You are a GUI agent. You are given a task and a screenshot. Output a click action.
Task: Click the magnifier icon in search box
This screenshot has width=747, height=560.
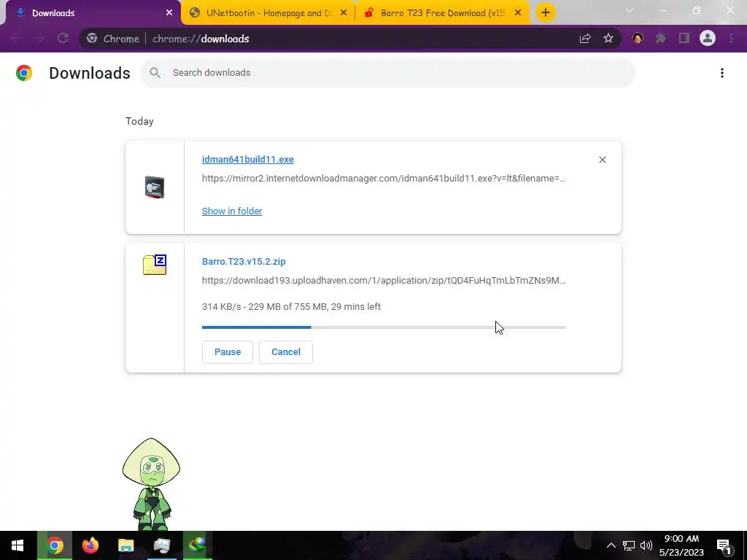point(155,72)
